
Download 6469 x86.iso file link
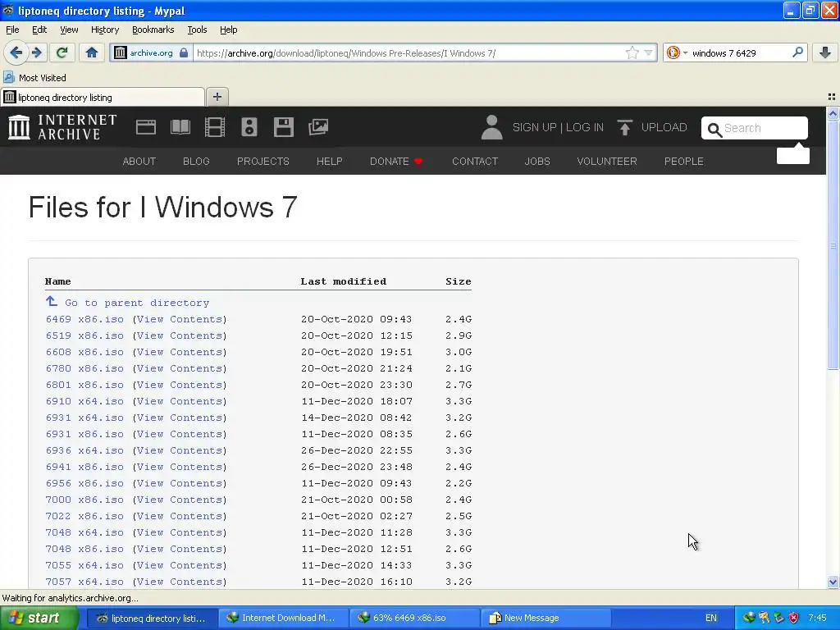84,319
